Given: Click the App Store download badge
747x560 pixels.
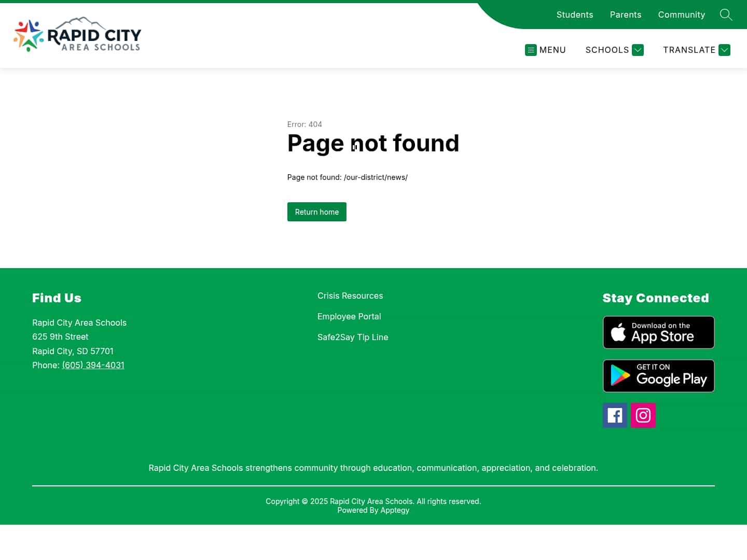Looking at the screenshot, I should [x=658, y=332].
